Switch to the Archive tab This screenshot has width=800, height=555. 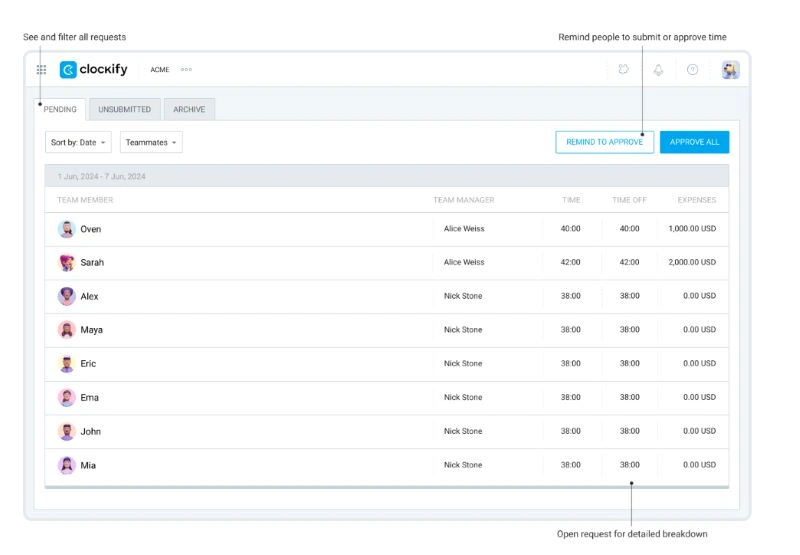coord(189,110)
